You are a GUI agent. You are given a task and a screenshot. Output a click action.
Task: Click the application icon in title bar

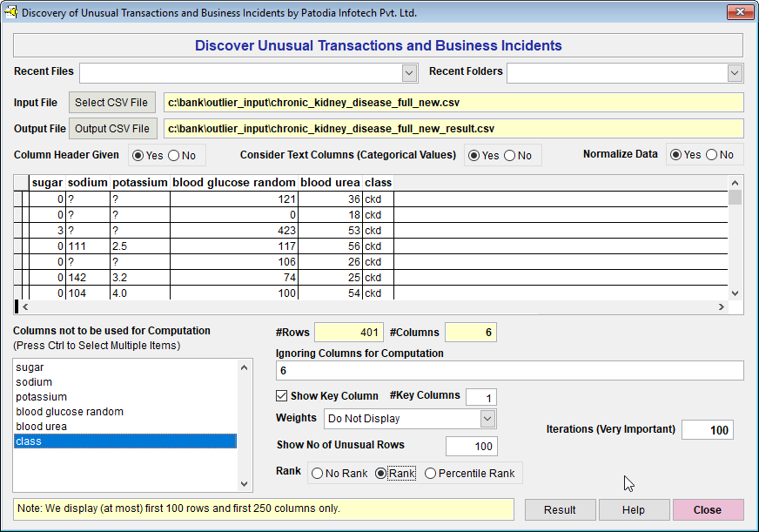pyautogui.click(x=11, y=13)
